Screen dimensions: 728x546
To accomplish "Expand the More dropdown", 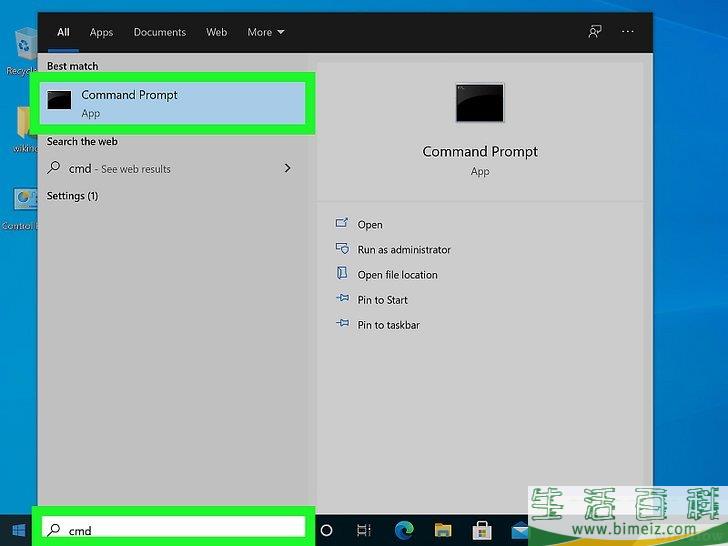I will click(266, 32).
